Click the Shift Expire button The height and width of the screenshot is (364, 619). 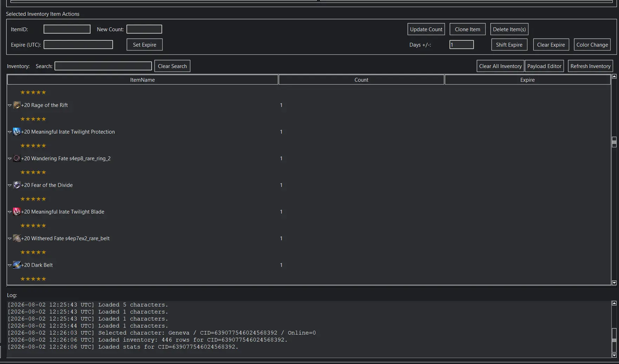click(x=509, y=45)
